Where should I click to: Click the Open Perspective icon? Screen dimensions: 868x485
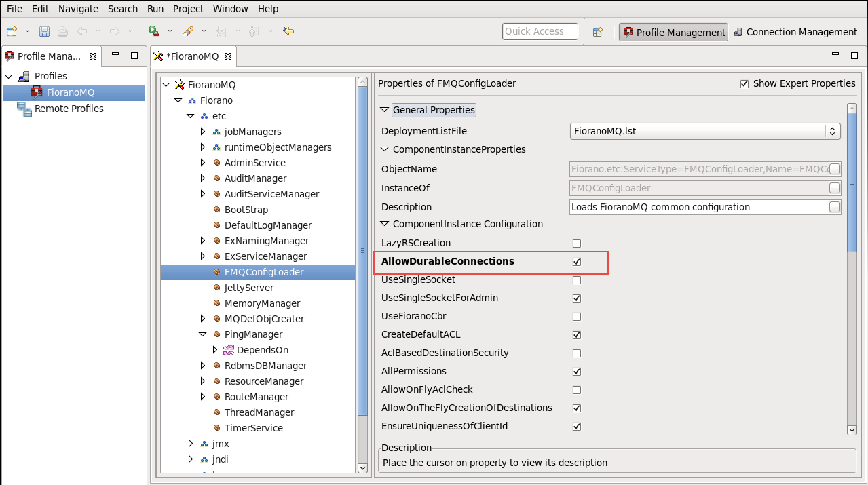(597, 32)
